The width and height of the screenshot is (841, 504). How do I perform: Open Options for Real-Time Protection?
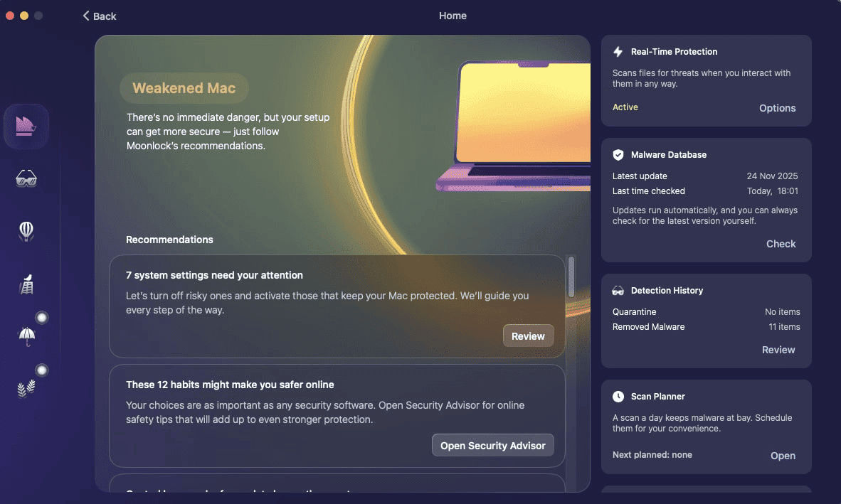tap(777, 107)
